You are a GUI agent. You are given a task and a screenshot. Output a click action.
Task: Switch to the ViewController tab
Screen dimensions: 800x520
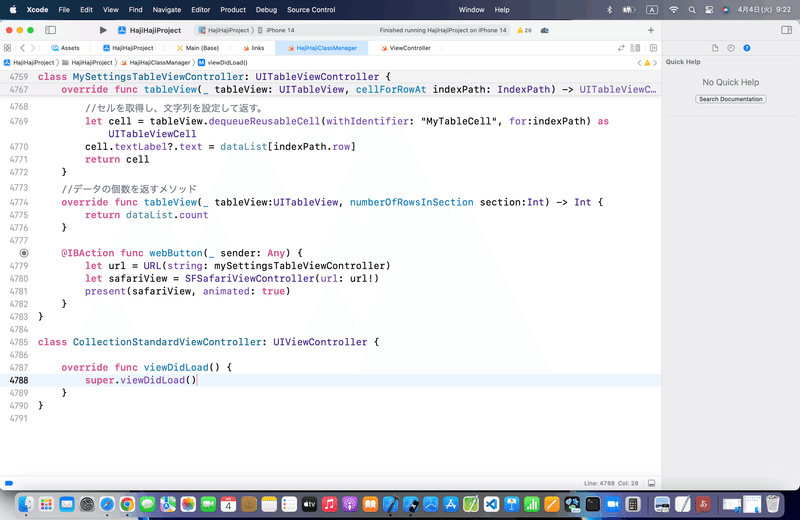406,48
